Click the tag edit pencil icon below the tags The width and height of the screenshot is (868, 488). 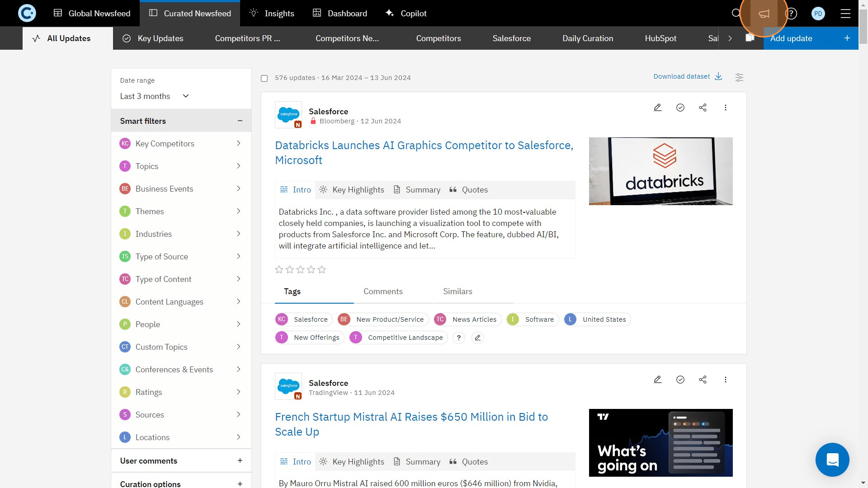click(x=478, y=338)
